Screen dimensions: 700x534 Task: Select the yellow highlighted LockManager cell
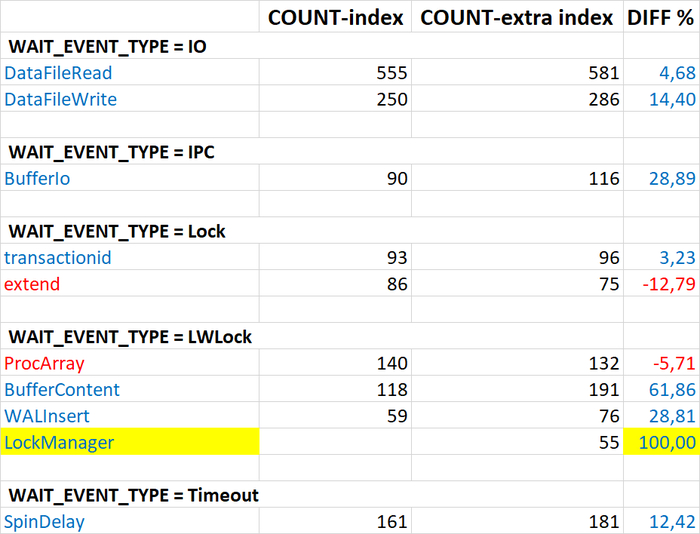coord(130,441)
